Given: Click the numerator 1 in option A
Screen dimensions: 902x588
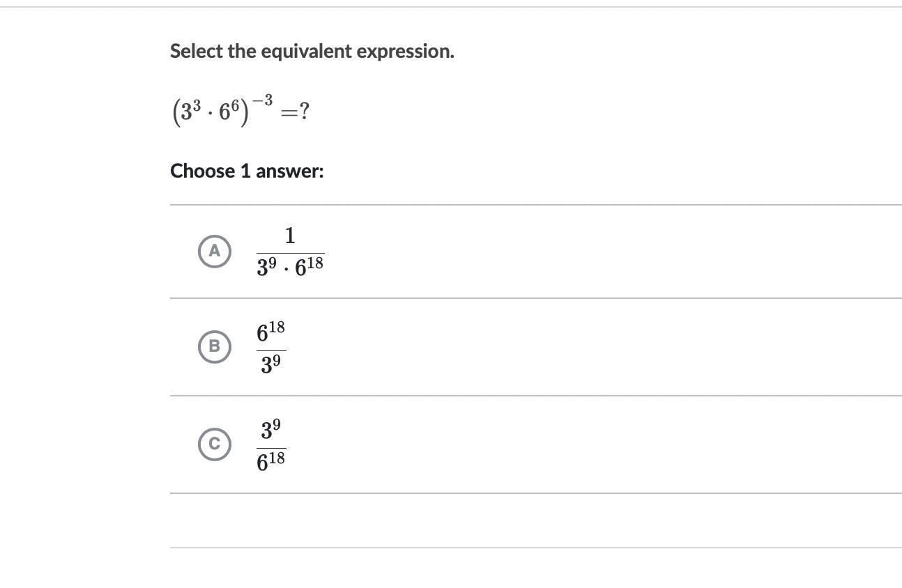Looking at the screenshot, I should pos(290,236).
